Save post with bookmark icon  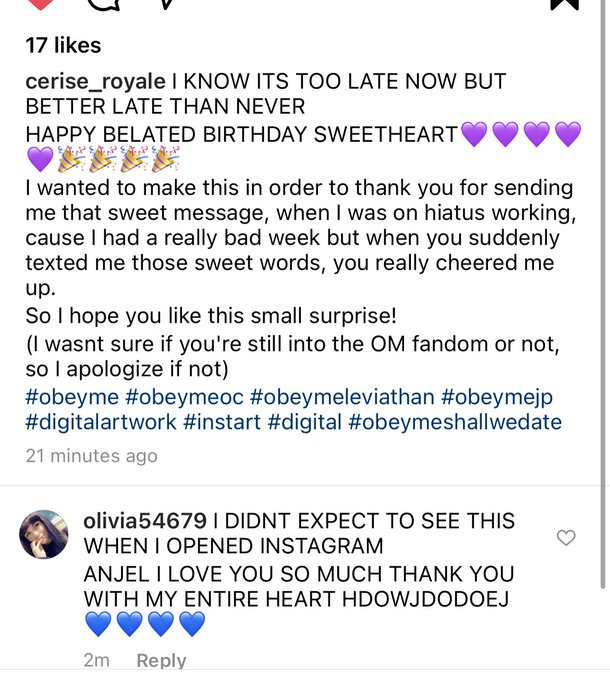(564, 4)
